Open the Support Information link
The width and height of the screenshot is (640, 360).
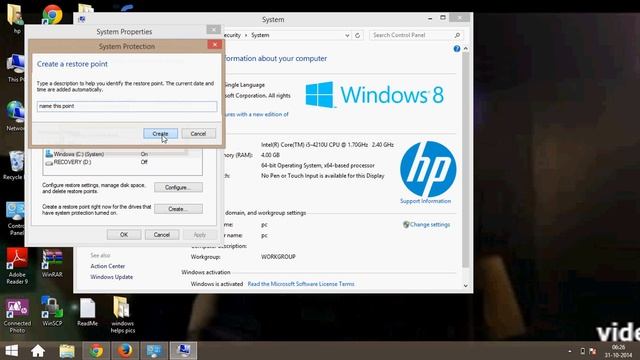[425, 201]
